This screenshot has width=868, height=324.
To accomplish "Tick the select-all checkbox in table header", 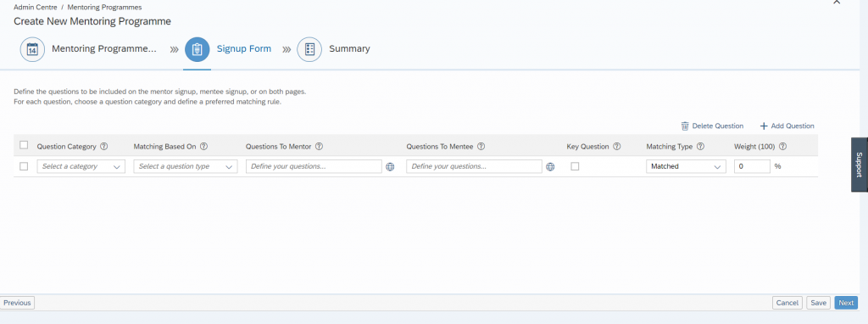I will point(24,145).
